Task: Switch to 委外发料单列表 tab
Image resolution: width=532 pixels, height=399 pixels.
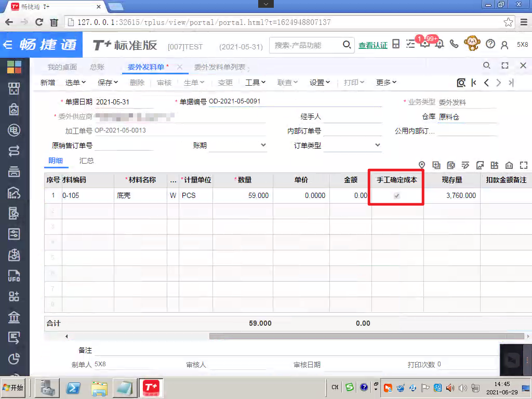Action: pos(220,67)
